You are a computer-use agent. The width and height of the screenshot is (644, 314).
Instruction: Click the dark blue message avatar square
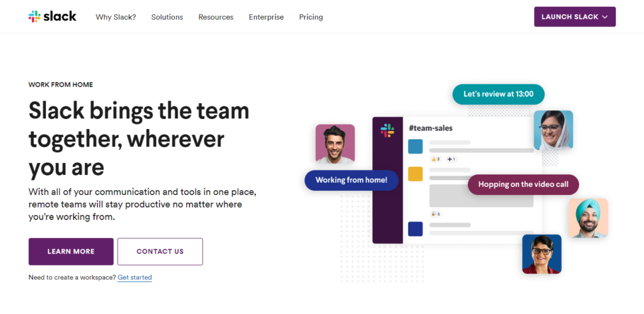(x=415, y=229)
